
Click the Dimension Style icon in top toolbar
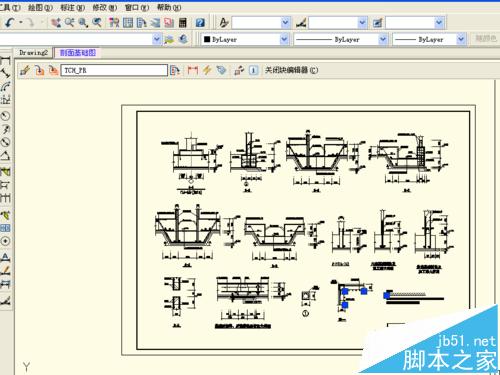point(301,23)
